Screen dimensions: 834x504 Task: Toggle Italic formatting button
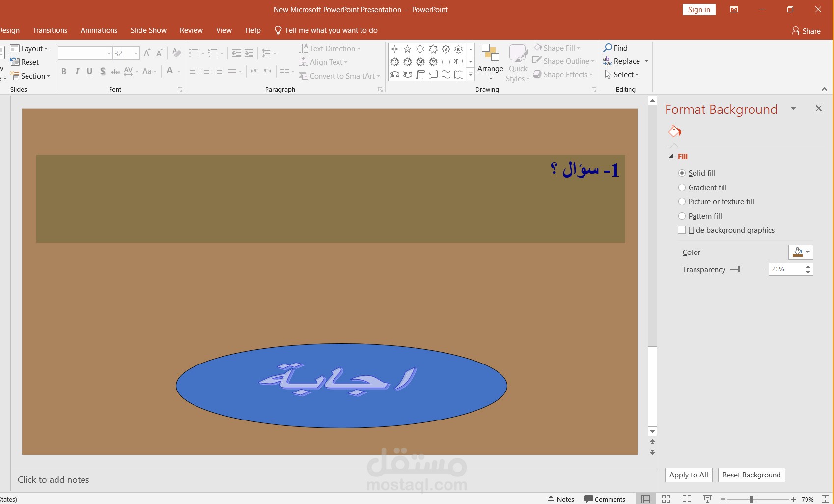pyautogui.click(x=77, y=71)
